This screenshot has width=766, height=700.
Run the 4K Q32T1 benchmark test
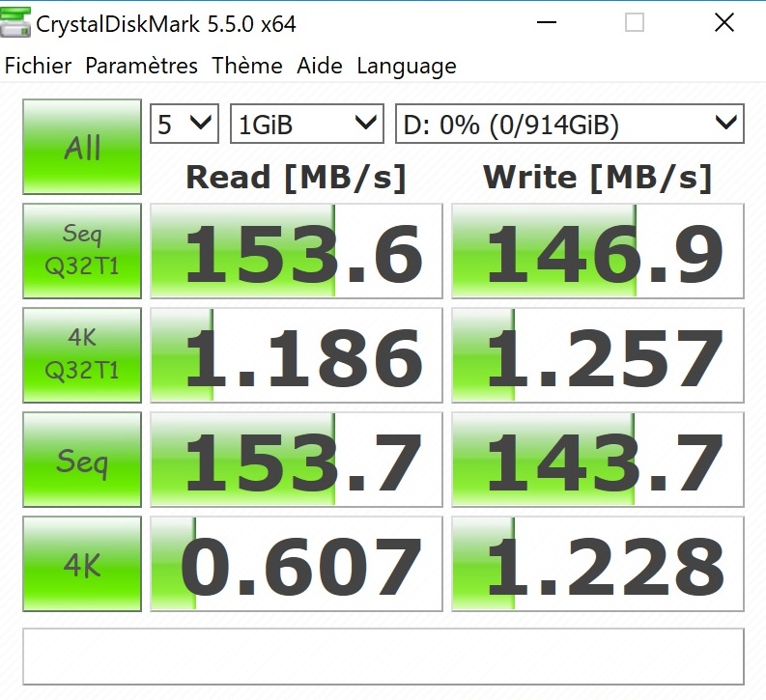pos(82,354)
